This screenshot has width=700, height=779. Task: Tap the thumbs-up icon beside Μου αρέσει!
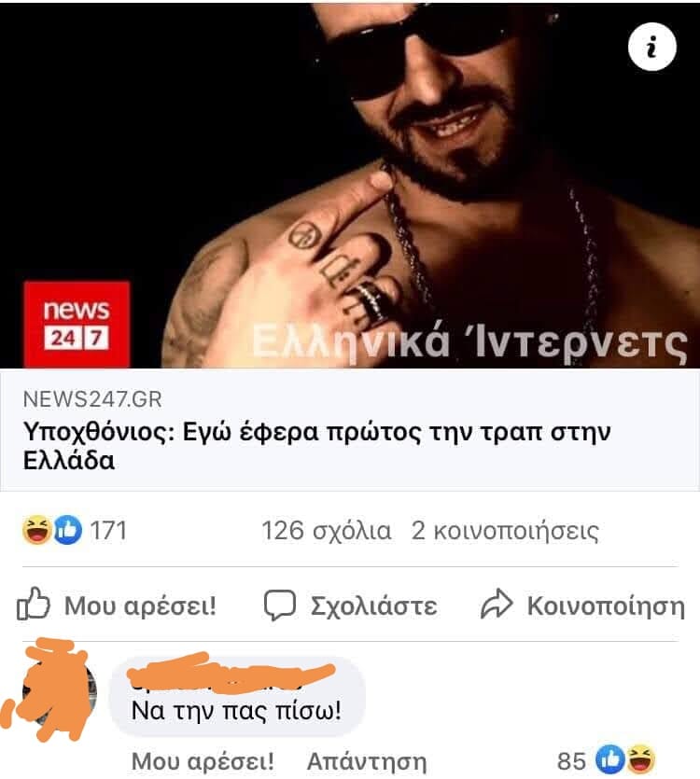coord(34,605)
